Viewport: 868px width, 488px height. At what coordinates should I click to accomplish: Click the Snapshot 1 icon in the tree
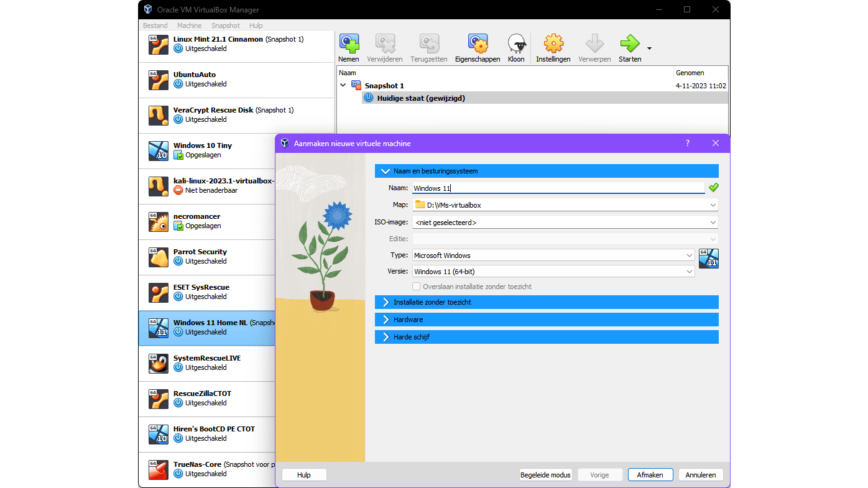[356, 86]
